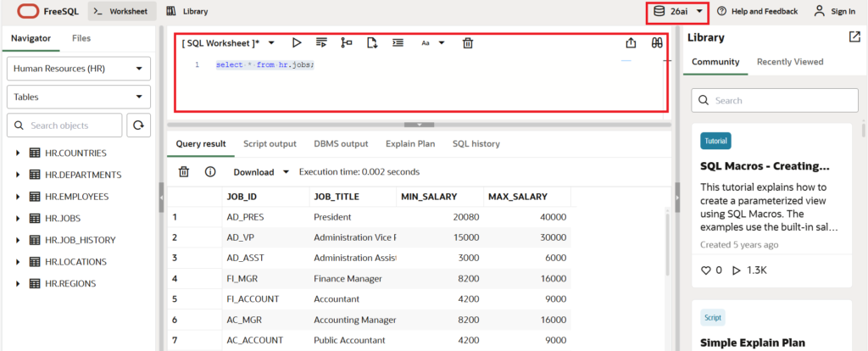868x351 pixels.
Task: Click the binoculars find icon
Action: point(656,42)
